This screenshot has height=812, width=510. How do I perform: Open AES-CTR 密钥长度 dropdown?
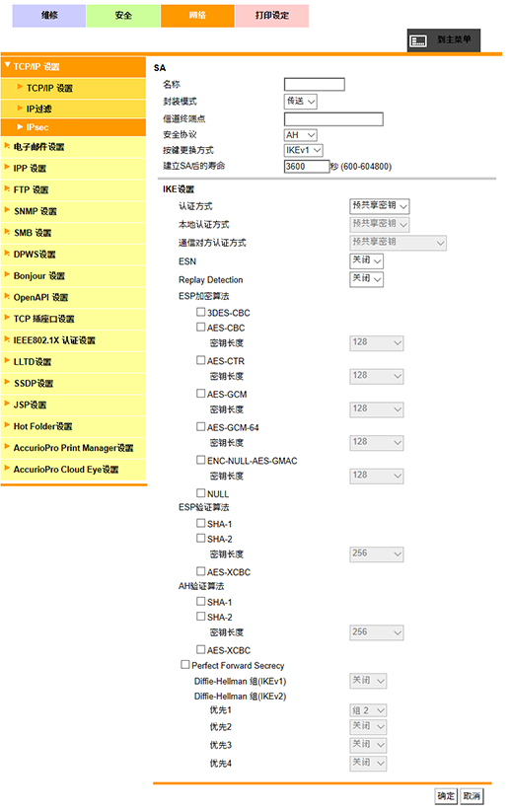(x=377, y=376)
